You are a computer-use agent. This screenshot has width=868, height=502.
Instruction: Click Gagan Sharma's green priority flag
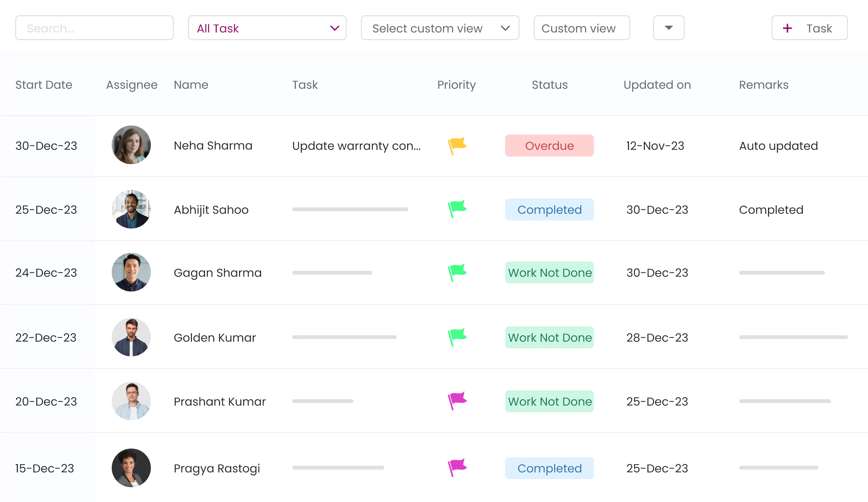[x=457, y=272]
